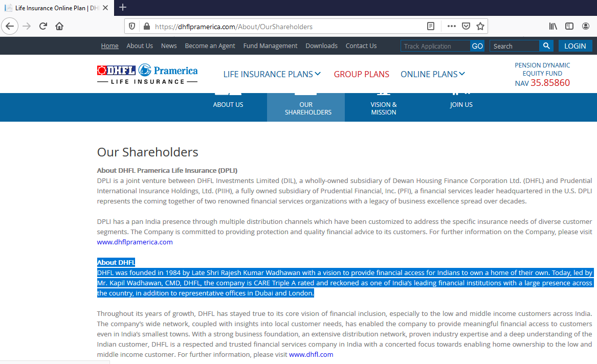Follow the www.dhflpramerica.com link
This screenshot has height=364, width=597.
point(135,242)
